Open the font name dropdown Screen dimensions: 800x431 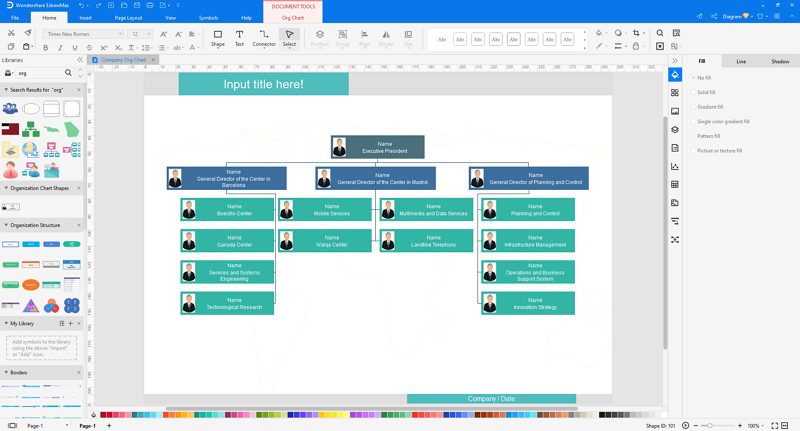tap(84, 34)
